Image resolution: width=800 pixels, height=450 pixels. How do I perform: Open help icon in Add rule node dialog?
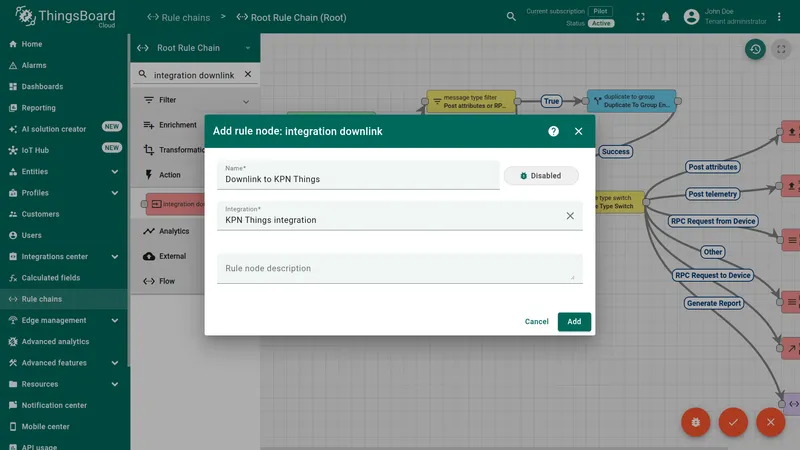(x=553, y=131)
